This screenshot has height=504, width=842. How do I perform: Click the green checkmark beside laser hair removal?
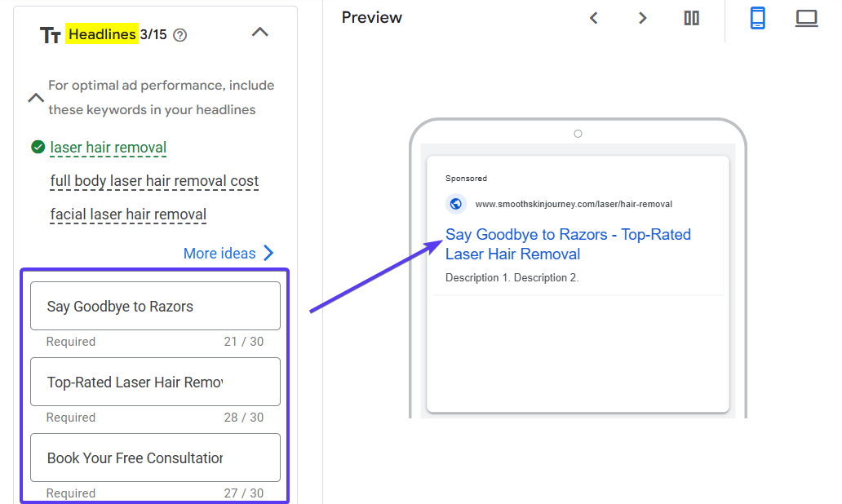pyautogui.click(x=37, y=148)
